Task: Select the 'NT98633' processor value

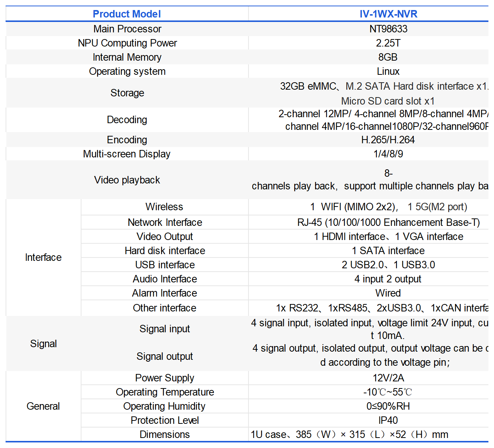Action: coord(388,29)
